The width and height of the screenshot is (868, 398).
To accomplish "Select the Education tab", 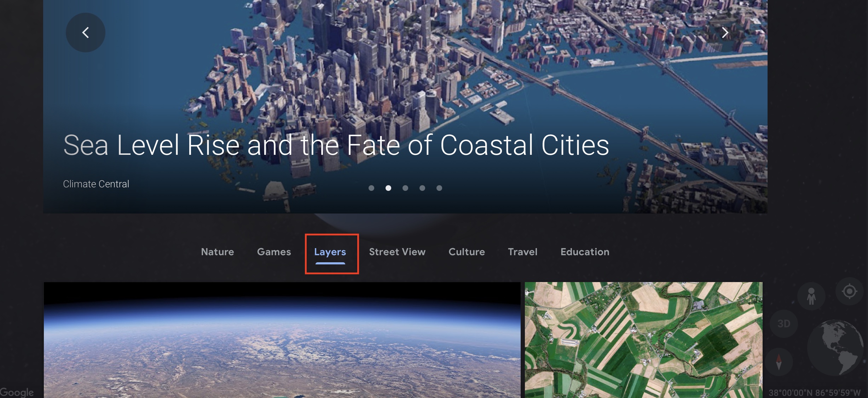I will point(585,252).
